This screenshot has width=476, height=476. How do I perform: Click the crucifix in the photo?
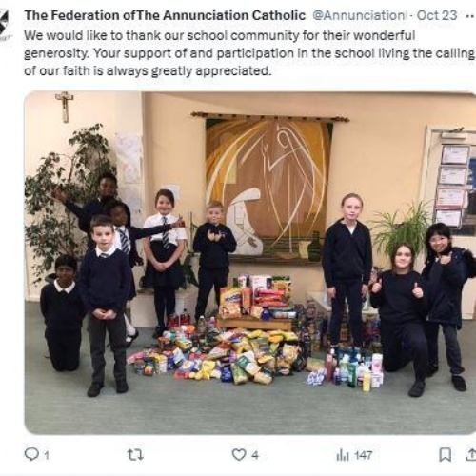(x=65, y=107)
